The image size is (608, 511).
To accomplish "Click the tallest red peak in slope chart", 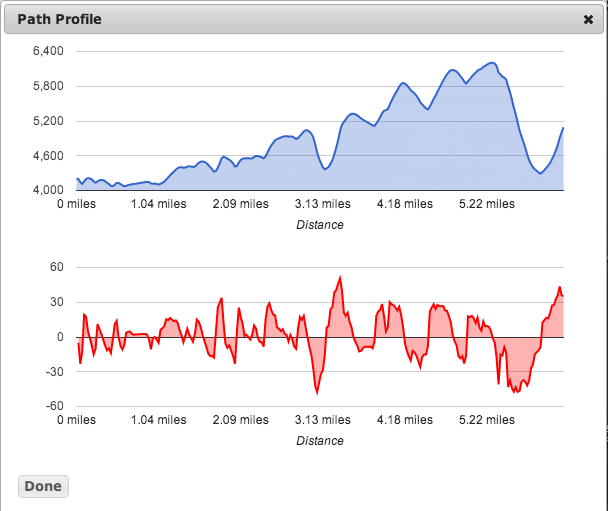I will pos(341,277).
